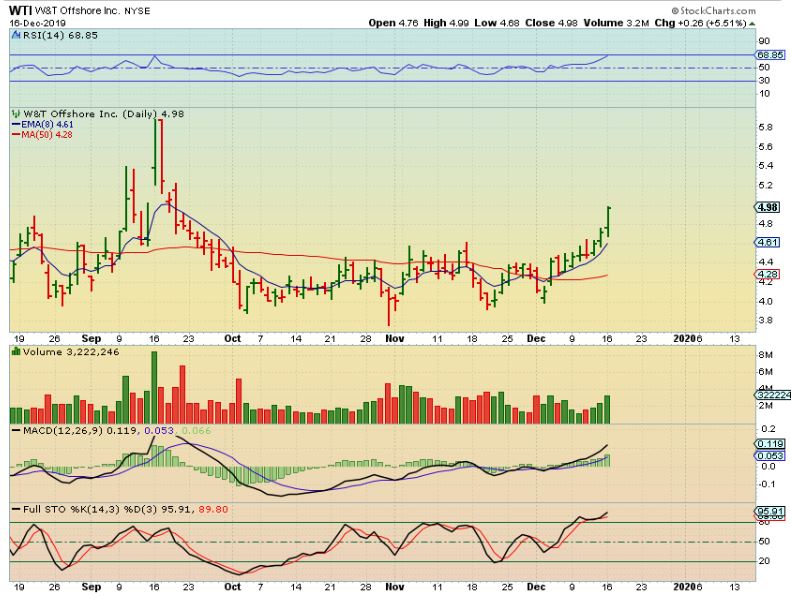Click the 'MACD(12,26,9) 0.119' legend label
Viewport: 791px width, 598px height.
[74, 430]
